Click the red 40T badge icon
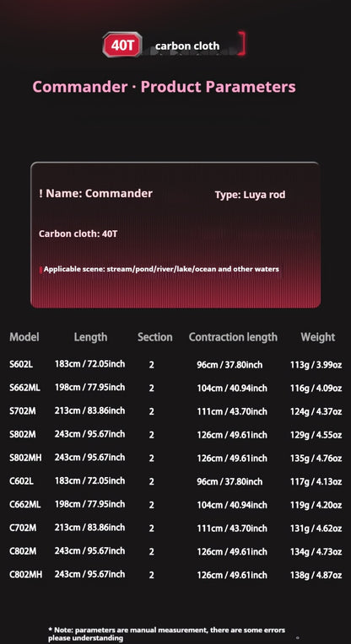 (x=122, y=45)
